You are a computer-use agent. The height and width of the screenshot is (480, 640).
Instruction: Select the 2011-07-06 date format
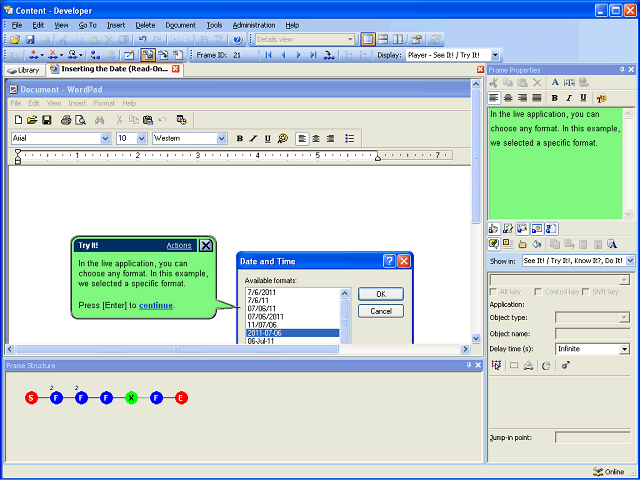pos(293,333)
